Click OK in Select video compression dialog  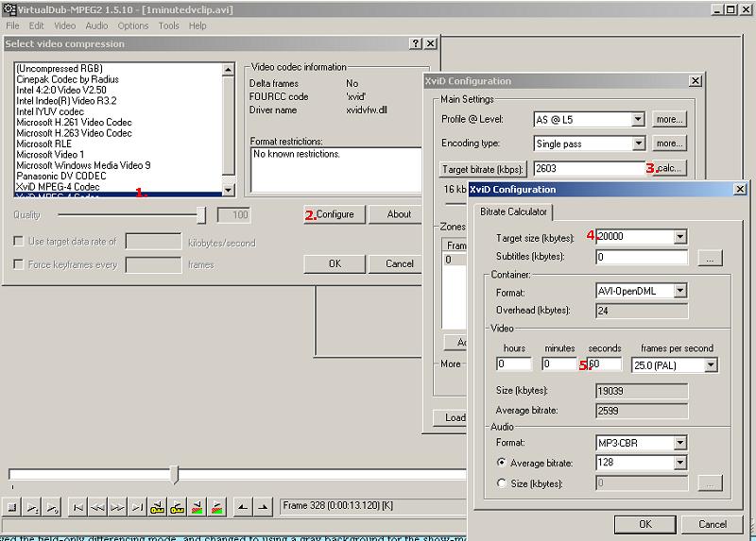(x=335, y=264)
